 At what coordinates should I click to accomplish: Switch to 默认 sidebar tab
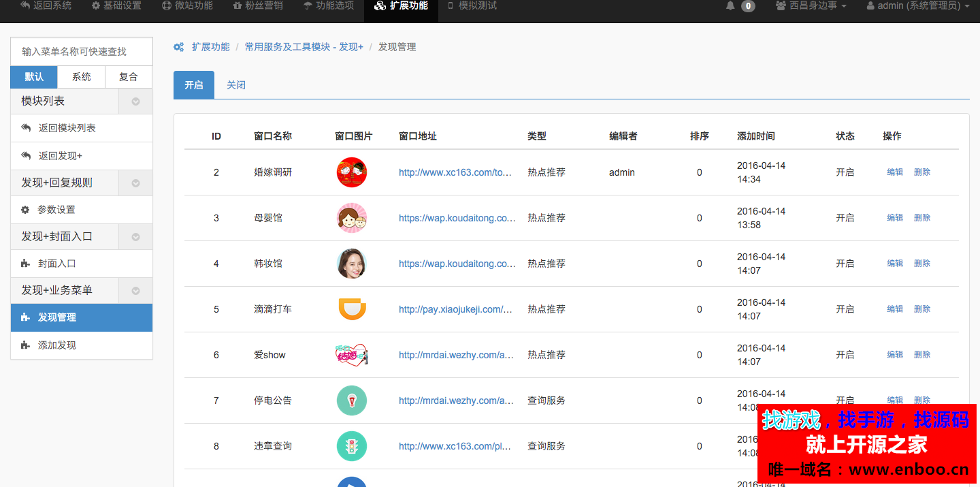click(34, 77)
